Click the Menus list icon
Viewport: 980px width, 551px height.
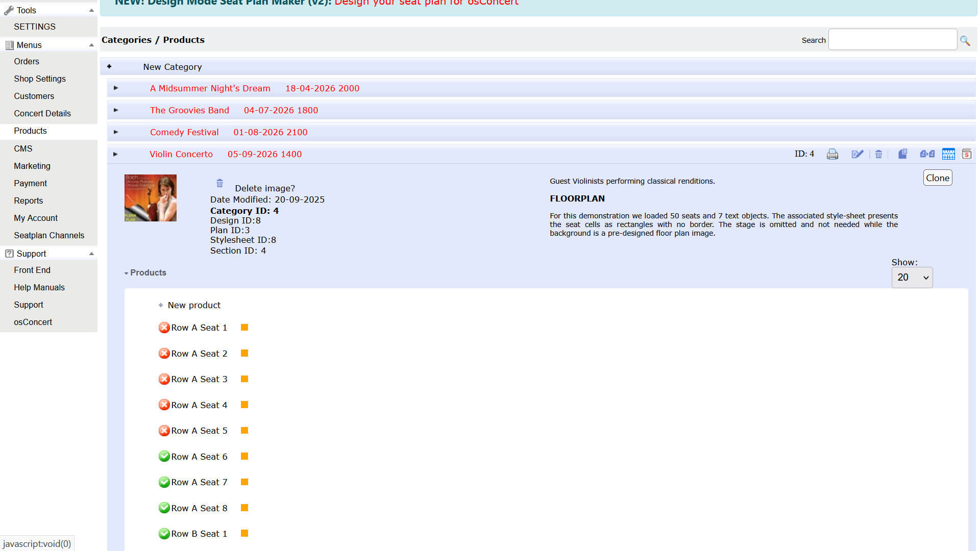tap(9, 45)
